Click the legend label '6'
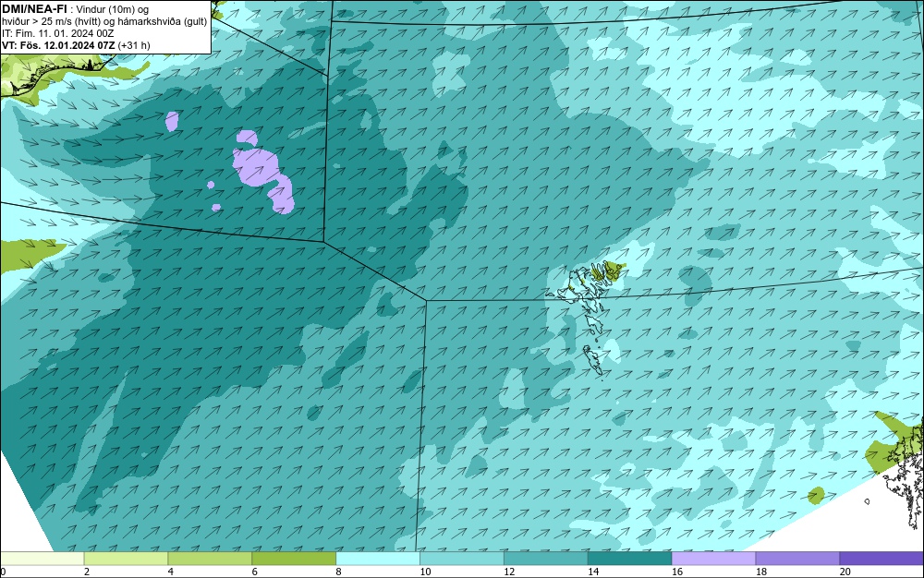Screen dimensions: 924x578 point(255,572)
